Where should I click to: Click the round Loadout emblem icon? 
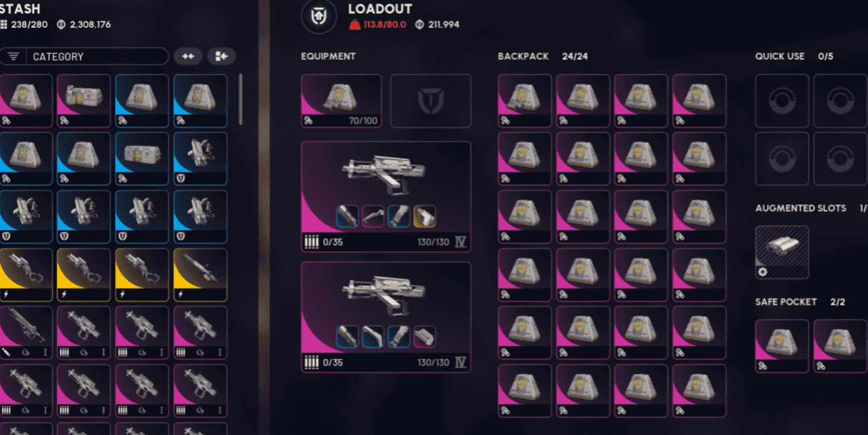[319, 17]
